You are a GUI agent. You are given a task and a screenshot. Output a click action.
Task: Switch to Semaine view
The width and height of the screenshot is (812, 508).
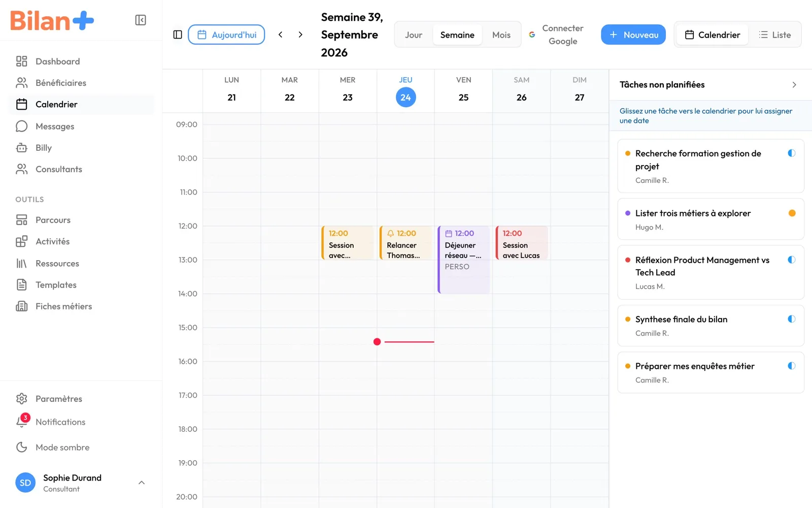[x=457, y=35]
